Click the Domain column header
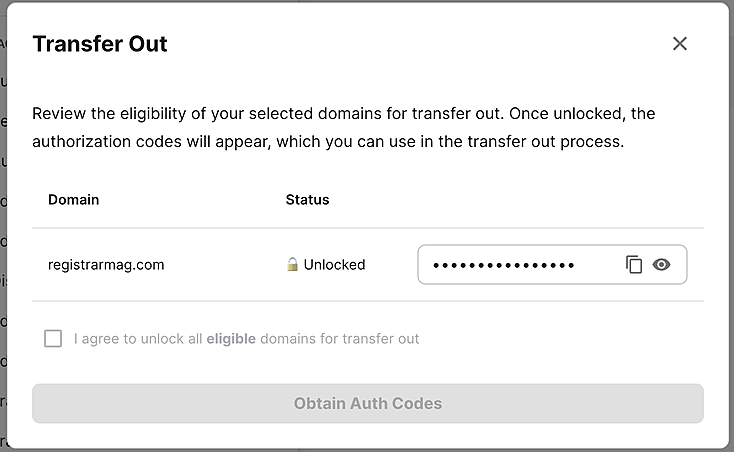This screenshot has width=734, height=452. 73,199
